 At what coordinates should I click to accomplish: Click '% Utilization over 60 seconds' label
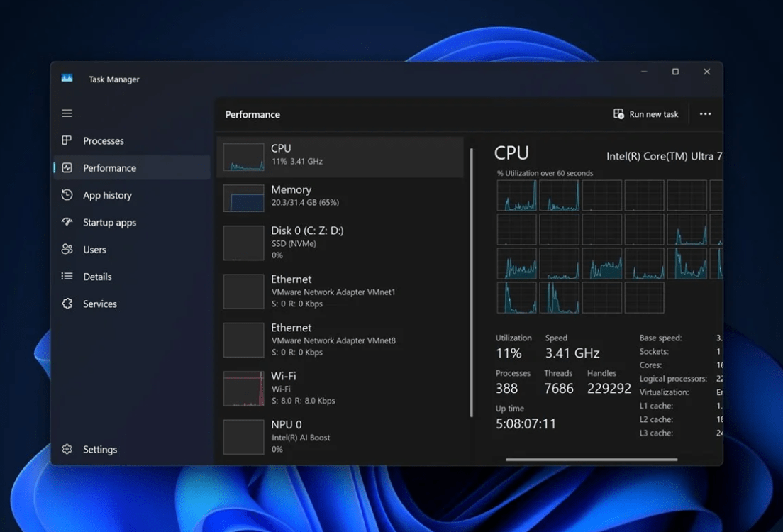pyautogui.click(x=545, y=173)
